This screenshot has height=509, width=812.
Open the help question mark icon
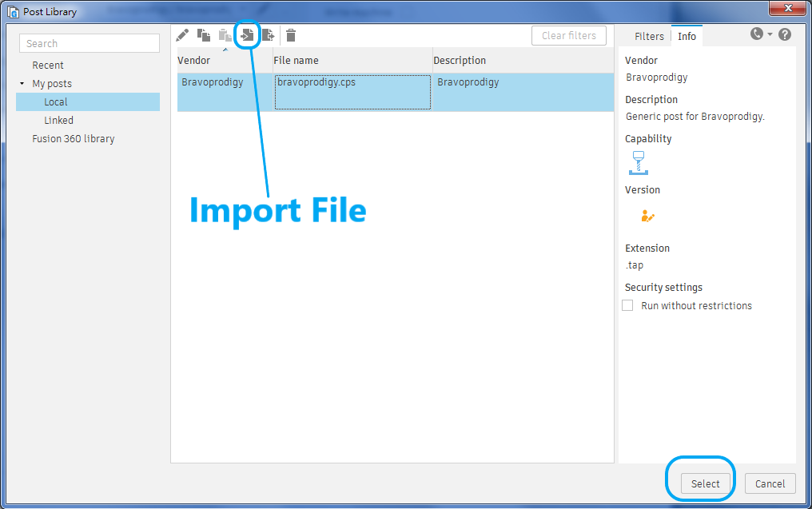point(785,34)
